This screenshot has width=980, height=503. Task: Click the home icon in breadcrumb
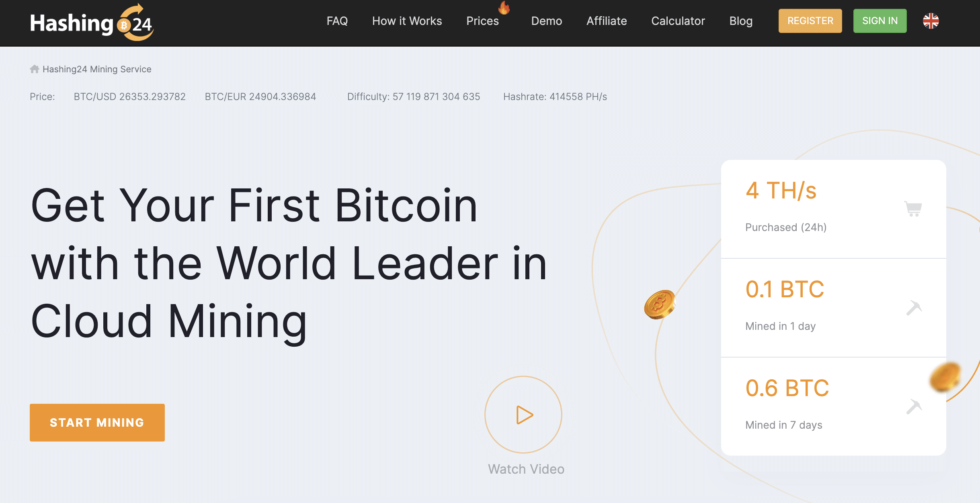pos(35,69)
